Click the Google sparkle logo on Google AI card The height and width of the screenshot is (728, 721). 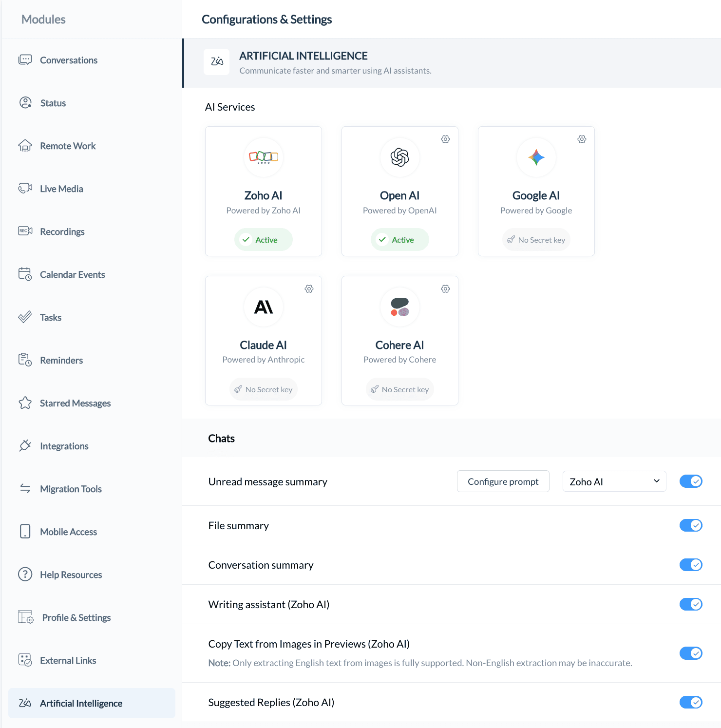[x=536, y=157]
